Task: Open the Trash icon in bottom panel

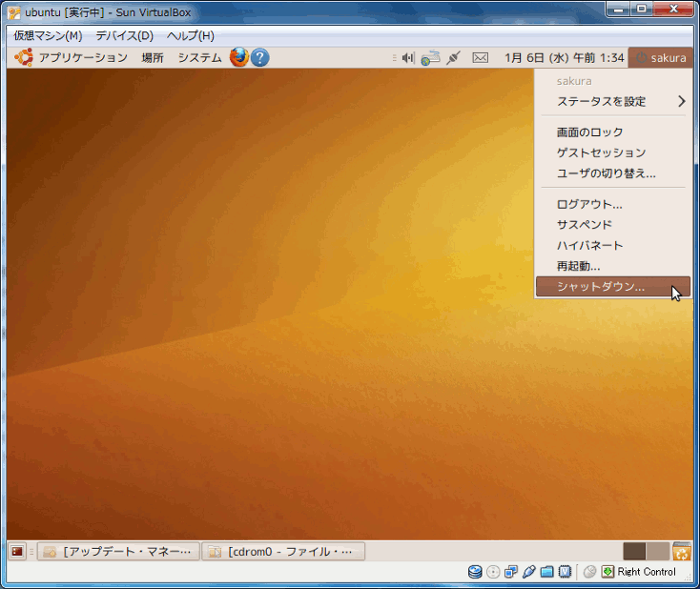Action: pos(682,551)
